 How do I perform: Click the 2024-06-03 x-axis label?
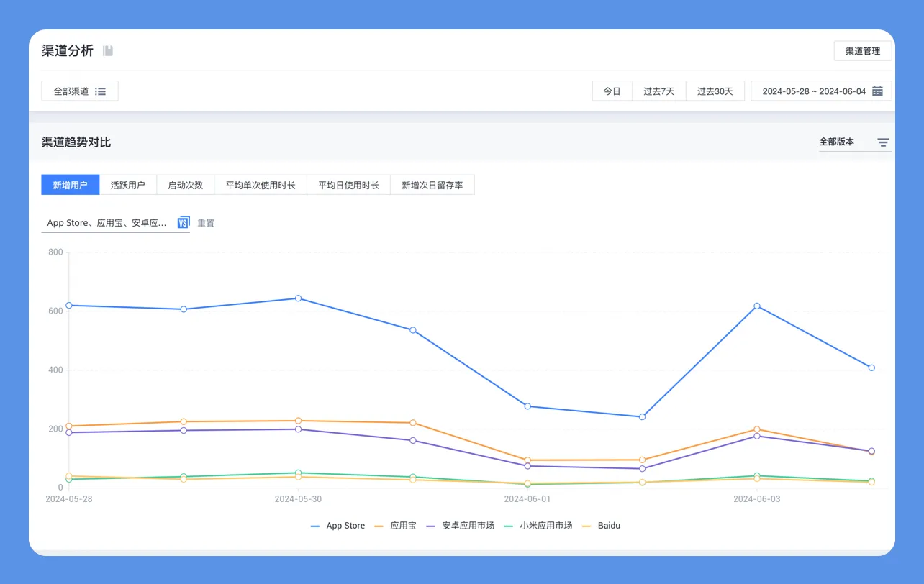757,498
